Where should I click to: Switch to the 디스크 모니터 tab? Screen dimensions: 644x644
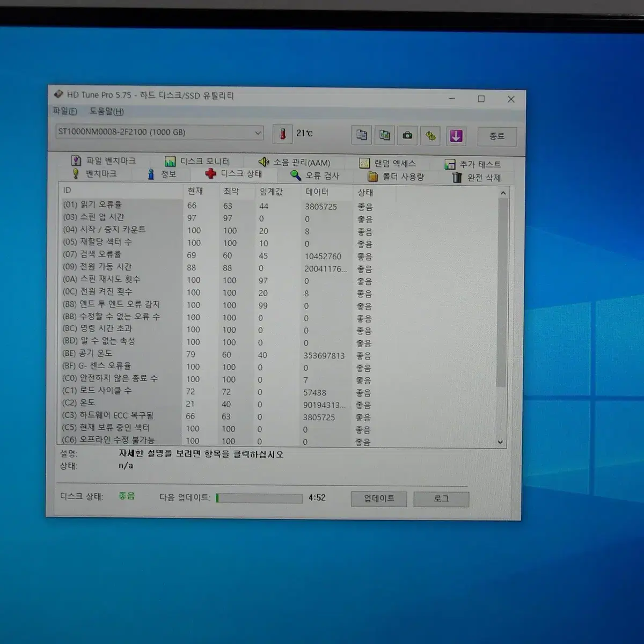(x=197, y=161)
